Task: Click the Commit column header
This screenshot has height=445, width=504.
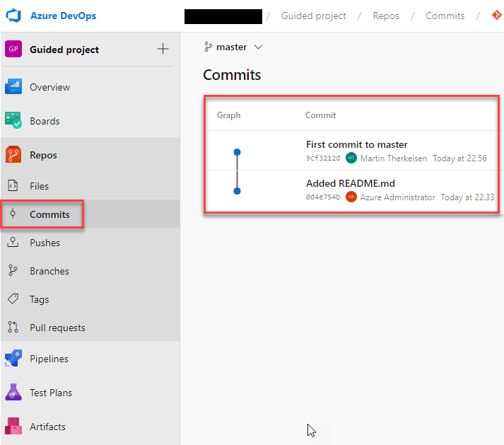Action: 320,115
